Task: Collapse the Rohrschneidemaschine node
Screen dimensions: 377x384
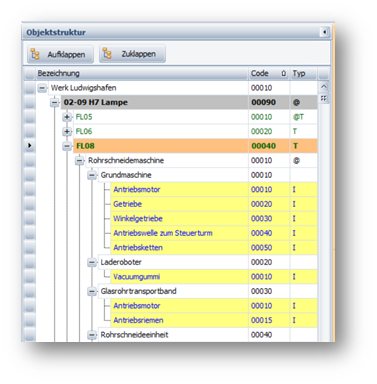Action: click(x=80, y=161)
